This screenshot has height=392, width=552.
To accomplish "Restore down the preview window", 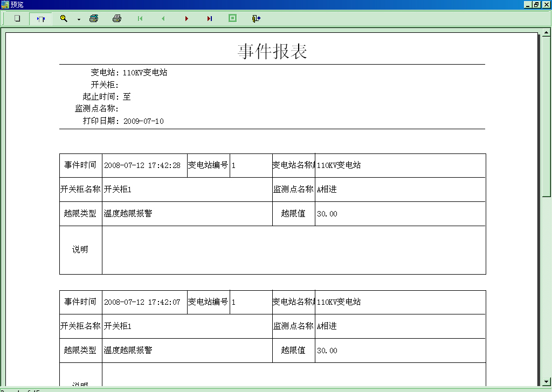I will tap(536, 4).
